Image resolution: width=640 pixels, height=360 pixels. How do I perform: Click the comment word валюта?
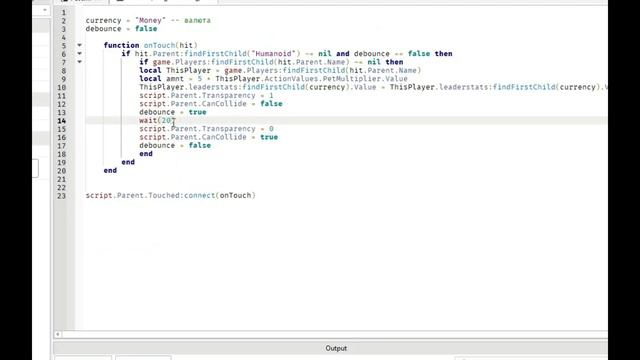tap(198, 20)
